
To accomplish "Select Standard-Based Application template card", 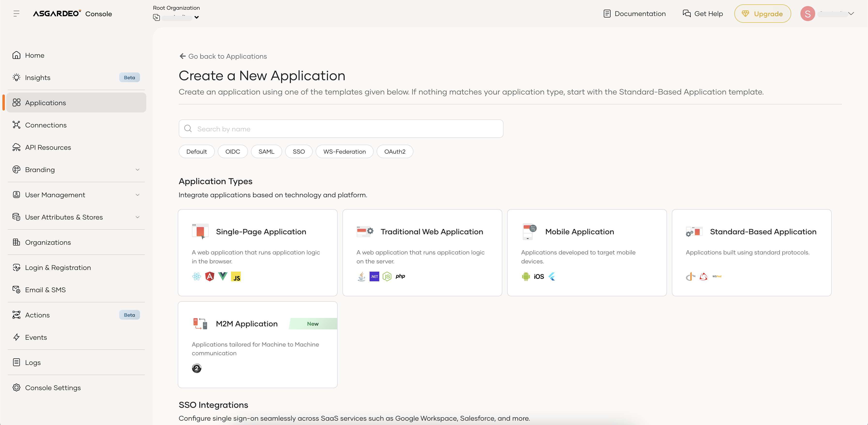I will pos(752,253).
